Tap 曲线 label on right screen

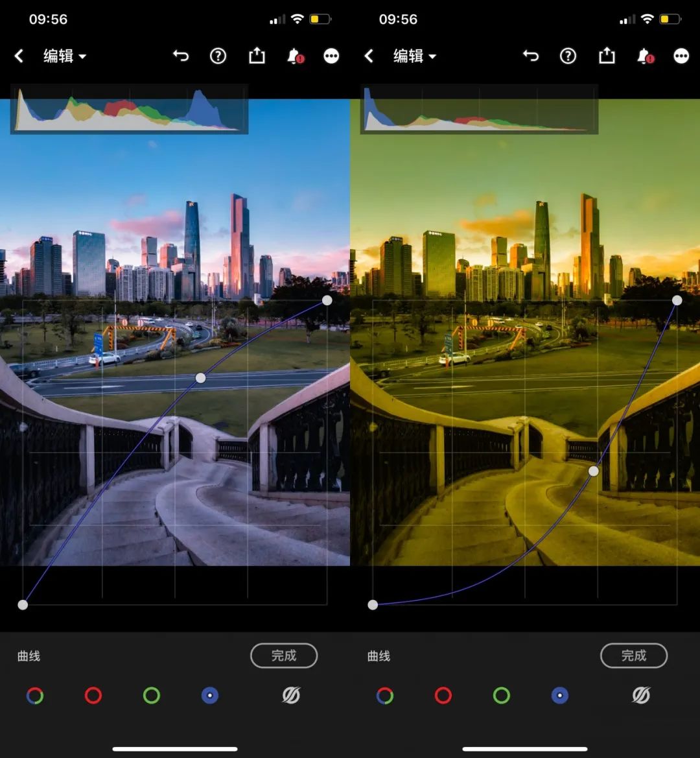pyautogui.click(x=379, y=656)
